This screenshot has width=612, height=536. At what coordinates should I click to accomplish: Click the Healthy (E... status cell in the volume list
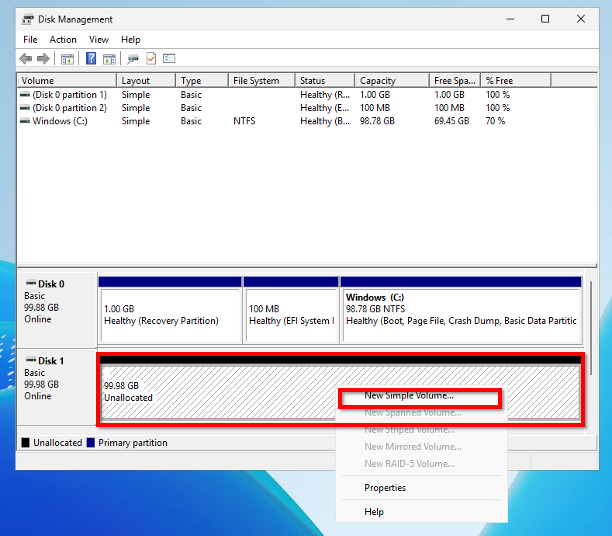pos(325,108)
